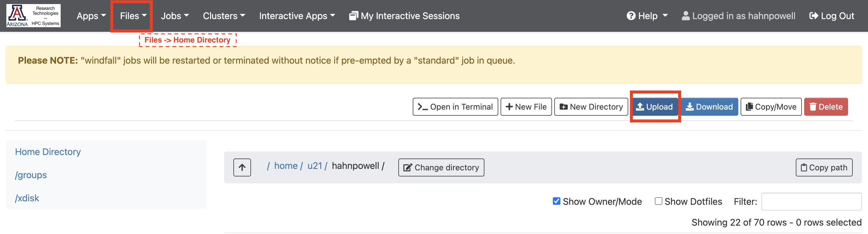Viewport: 868px width, 234px height.
Task: Click the Download button
Action: coord(709,107)
